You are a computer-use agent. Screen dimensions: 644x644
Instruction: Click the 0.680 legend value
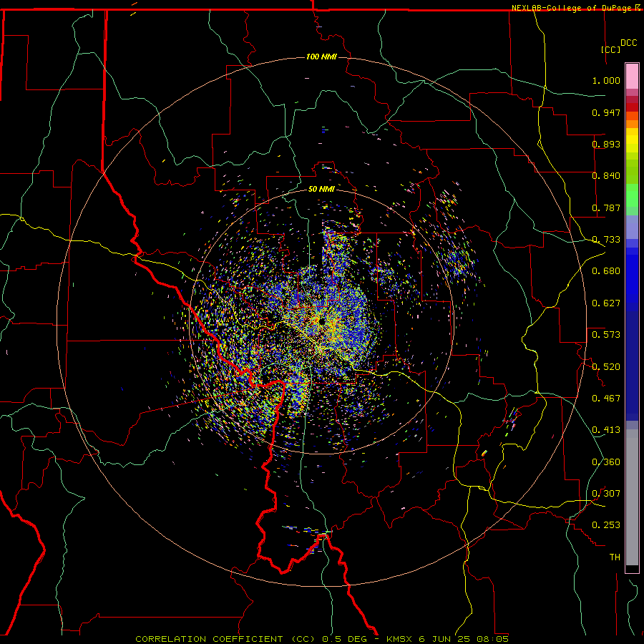click(606, 271)
